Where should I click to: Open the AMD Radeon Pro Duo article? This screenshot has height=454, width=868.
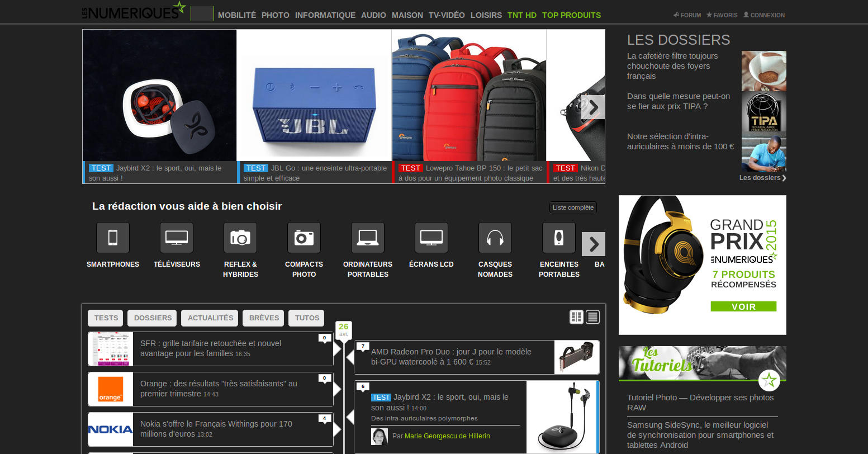point(451,357)
